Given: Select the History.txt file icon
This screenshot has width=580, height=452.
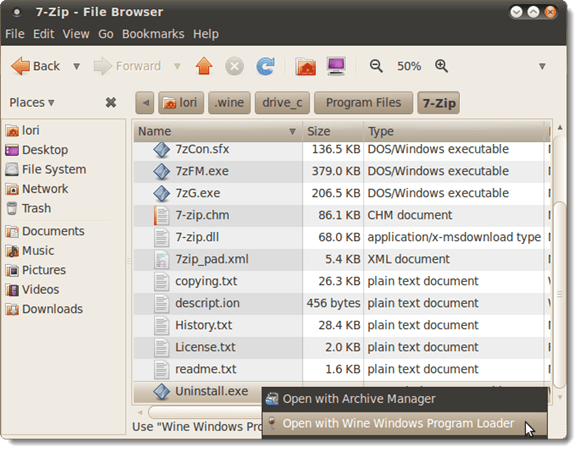Looking at the screenshot, I should (162, 325).
